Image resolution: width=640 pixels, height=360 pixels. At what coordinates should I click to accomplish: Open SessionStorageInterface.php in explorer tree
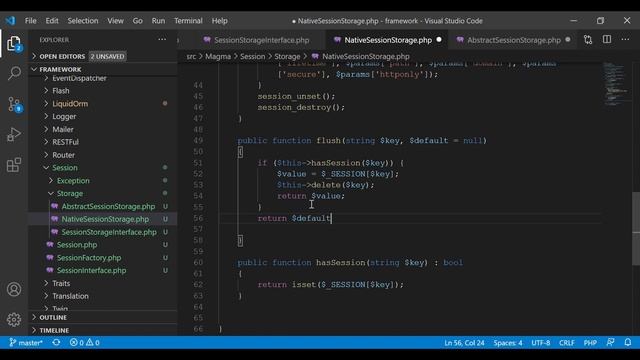point(109,232)
